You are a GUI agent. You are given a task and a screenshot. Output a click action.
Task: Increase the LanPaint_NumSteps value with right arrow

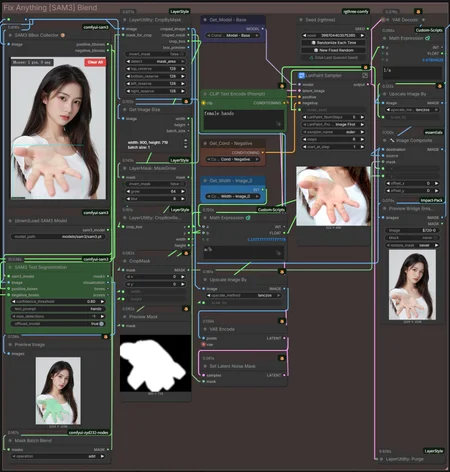click(362, 117)
